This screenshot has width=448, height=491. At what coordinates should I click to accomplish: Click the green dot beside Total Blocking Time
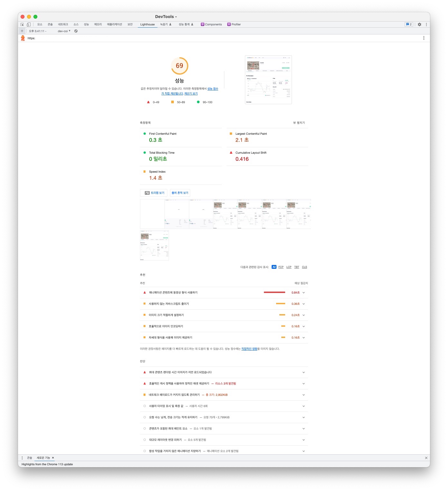[145, 153]
